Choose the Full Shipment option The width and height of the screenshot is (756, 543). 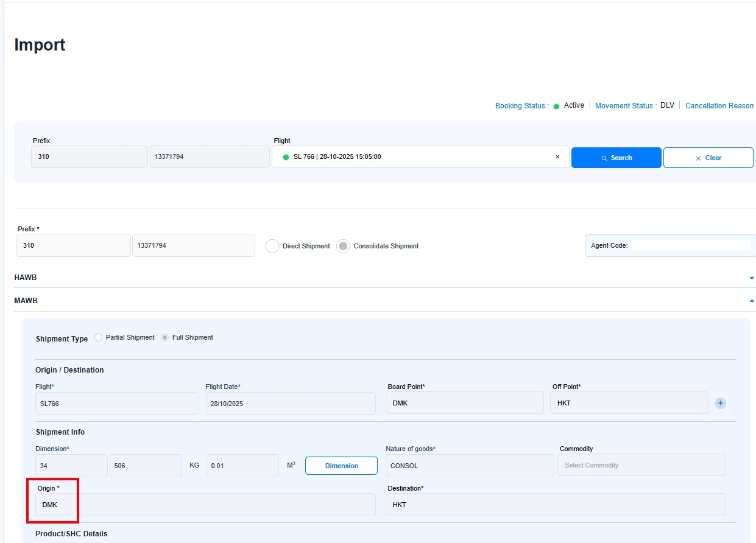tap(165, 338)
